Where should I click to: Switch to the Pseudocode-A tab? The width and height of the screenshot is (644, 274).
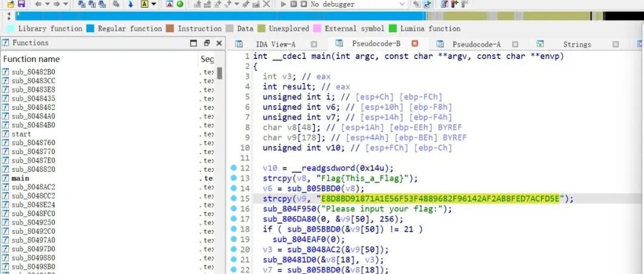[476, 44]
